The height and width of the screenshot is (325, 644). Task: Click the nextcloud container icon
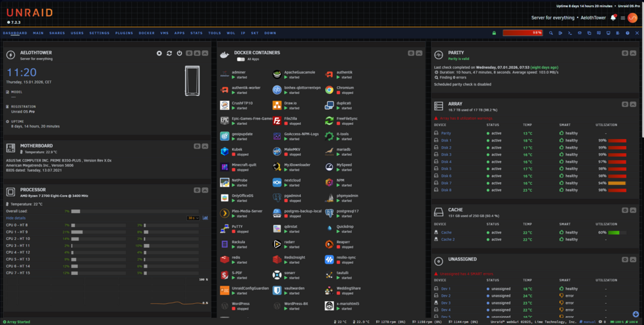coord(277,182)
